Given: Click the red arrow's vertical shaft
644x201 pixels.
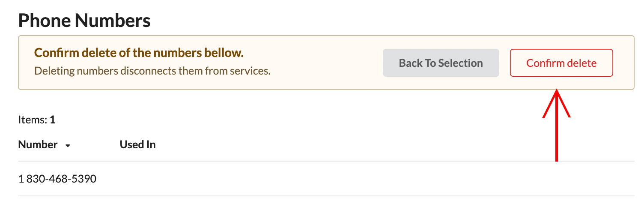Looking at the screenshot, I should coord(557,137).
